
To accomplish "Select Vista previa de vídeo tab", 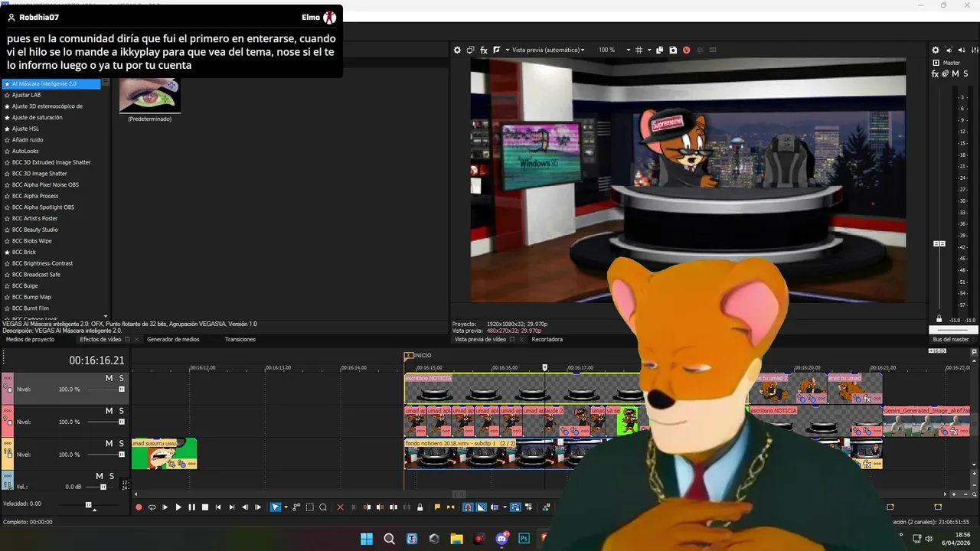I will (x=480, y=339).
